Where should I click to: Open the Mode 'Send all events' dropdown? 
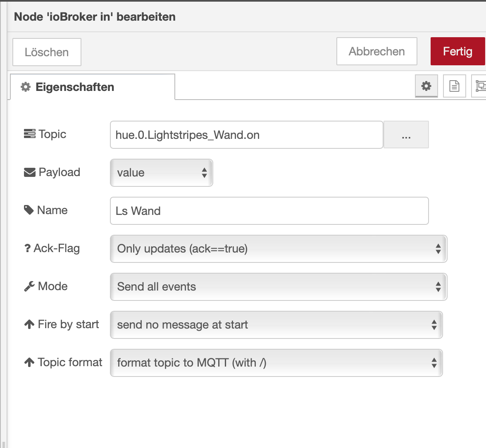tap(278, 287)
